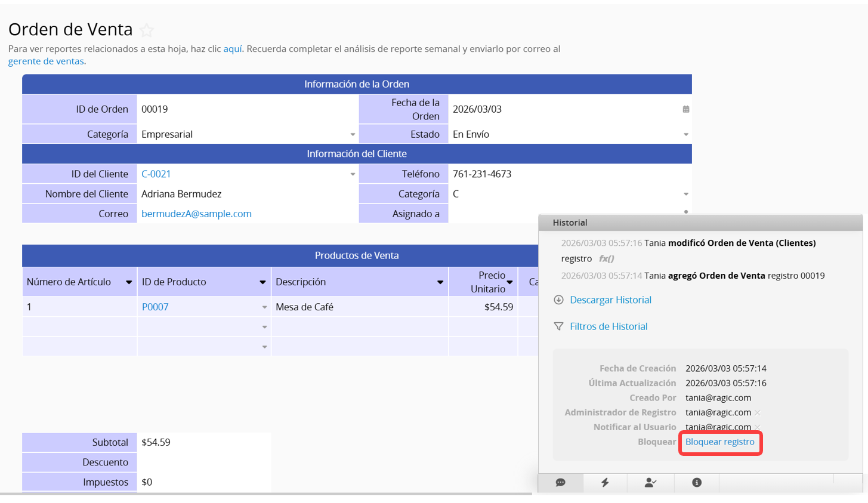Screen dimensions: 868x503
Task: Open the comments tab in the bottom panel
Action: click(x=560, y=483)
